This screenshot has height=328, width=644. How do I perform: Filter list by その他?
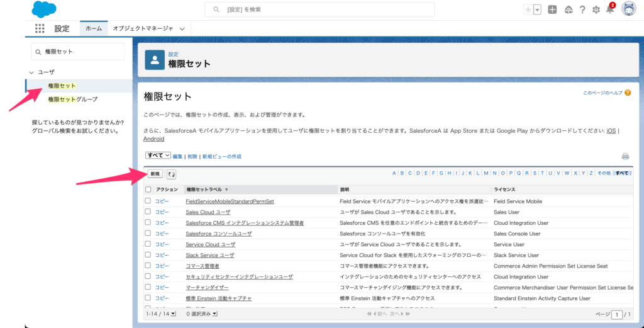point(603,173)
